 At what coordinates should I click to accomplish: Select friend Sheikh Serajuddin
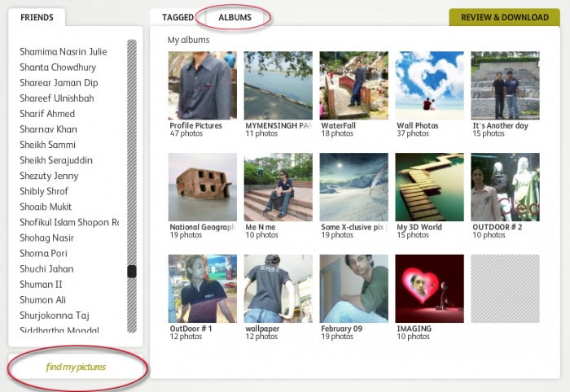56,160
